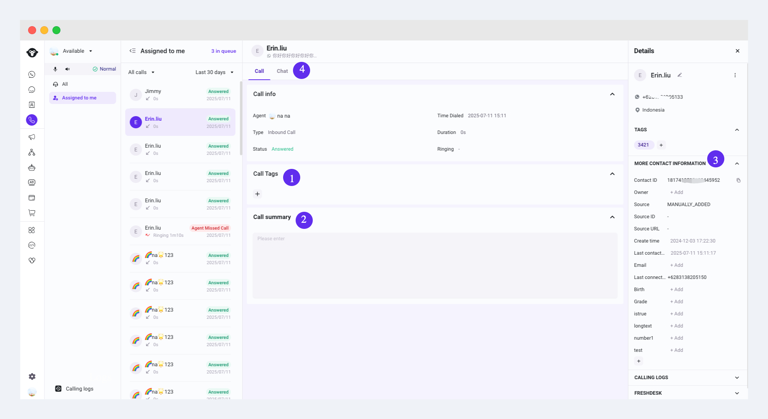Image resolution: width=768 pixels, height=419 pixels.
Task: Mute the microphone
Action: (x=55, y=69)
